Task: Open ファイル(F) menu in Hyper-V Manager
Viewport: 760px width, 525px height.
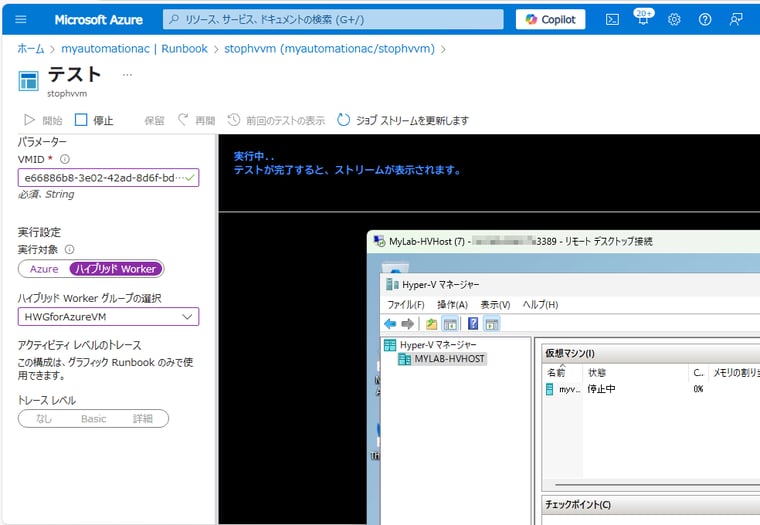Action: (x=405, y=304)
